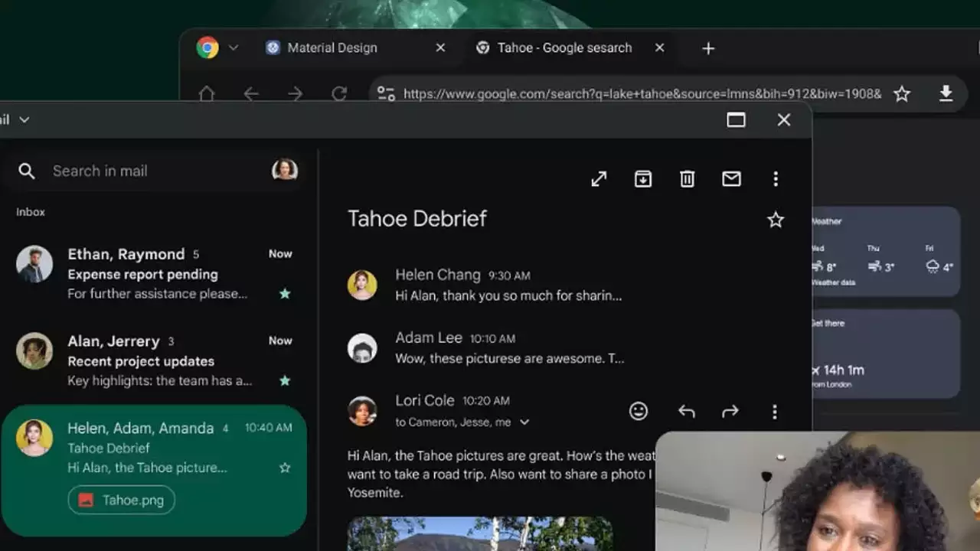
Task: Open the Weather card in Google results
Action: pyautogui.click(x=885, y=251)
